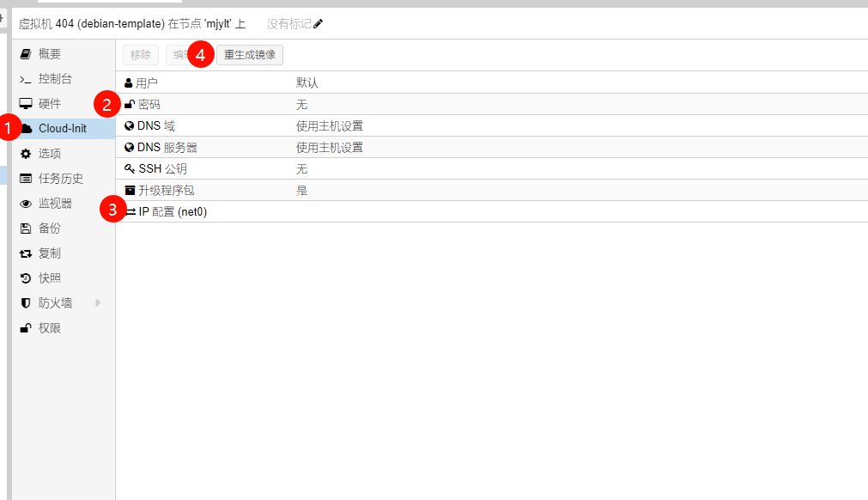Click the user icon in 用户 row
Image resolution: width=868 pixels, height=500 pixels.
129,83
